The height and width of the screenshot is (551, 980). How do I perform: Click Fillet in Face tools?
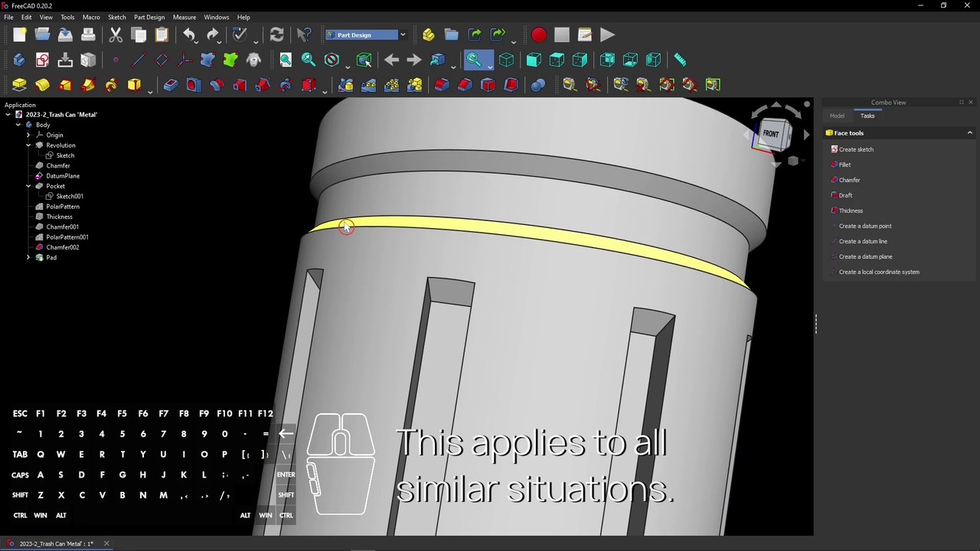click(844, 165)
